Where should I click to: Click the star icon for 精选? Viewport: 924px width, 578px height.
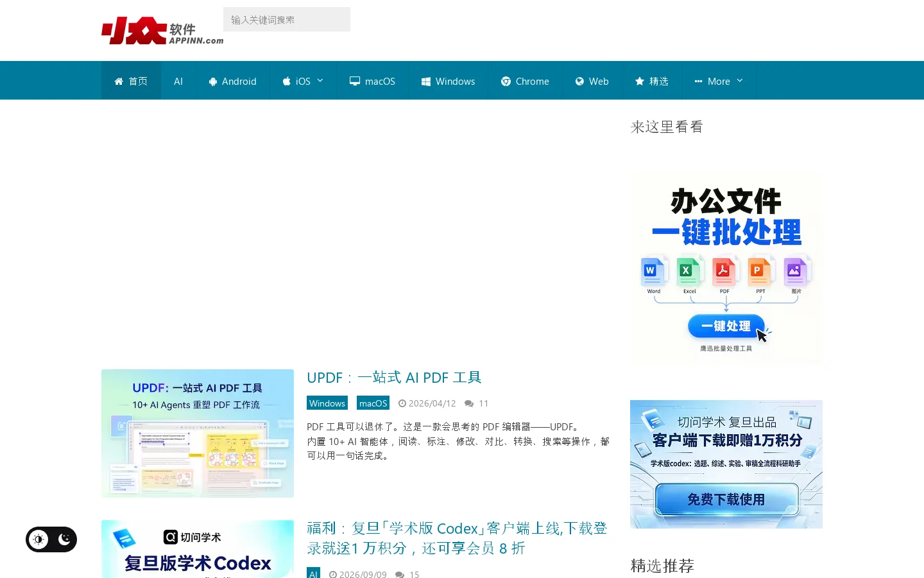pos(640,81)
